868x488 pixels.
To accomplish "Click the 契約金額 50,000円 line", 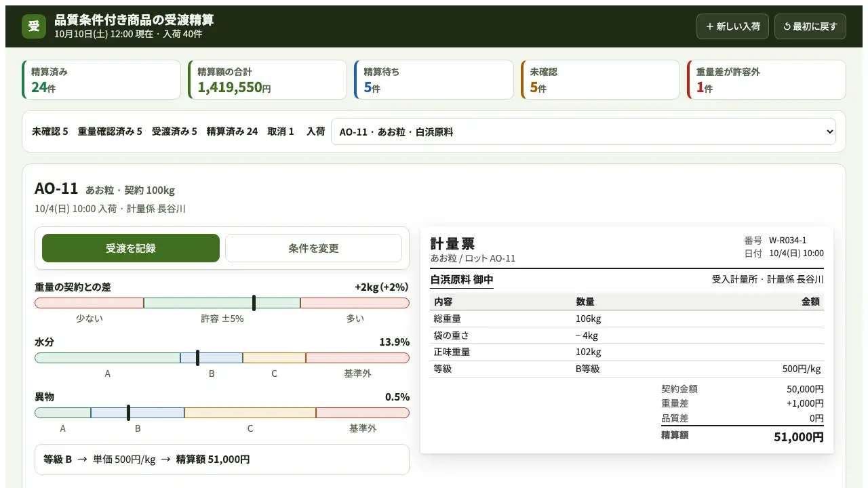I will pos(743,389).
